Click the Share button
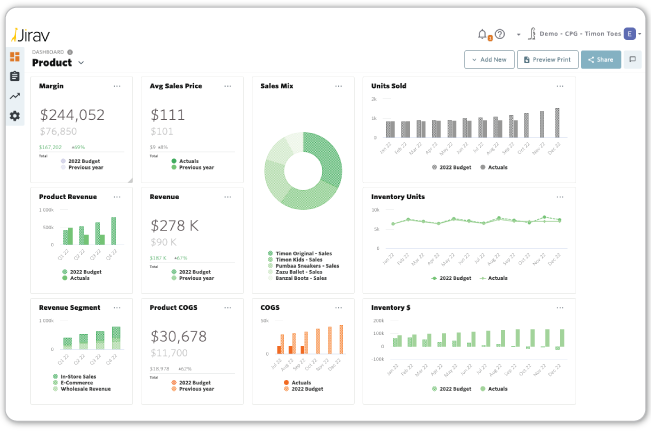Image resolution: width=651 pixels, height=437 pixels. [600, 60]
